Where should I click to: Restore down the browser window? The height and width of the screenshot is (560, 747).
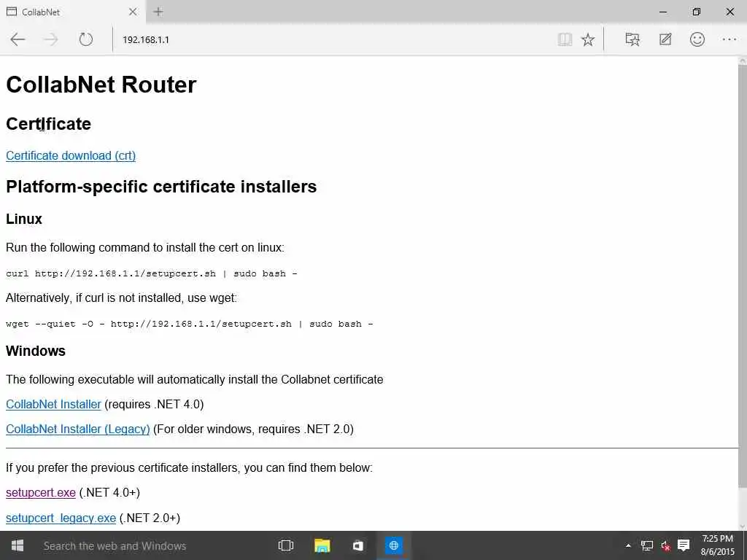tap(696, 12)
